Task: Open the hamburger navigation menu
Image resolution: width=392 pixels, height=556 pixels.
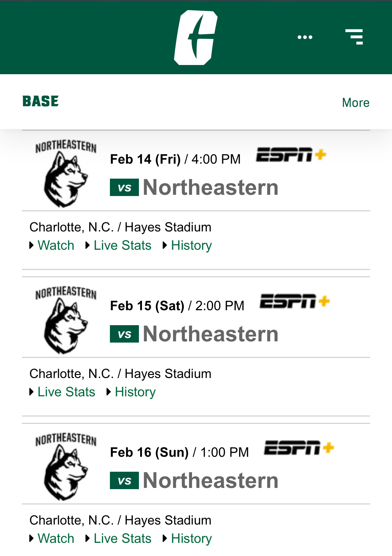Action: [354, 37]
